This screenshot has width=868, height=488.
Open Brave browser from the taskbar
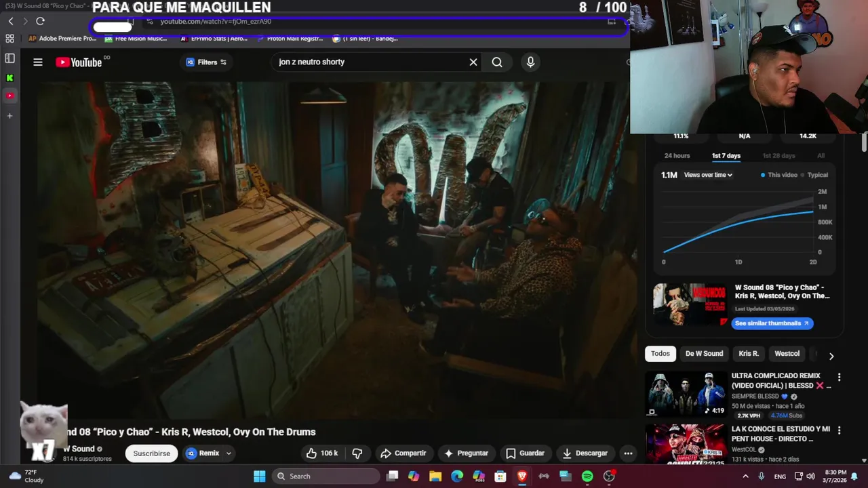point(522,476)
